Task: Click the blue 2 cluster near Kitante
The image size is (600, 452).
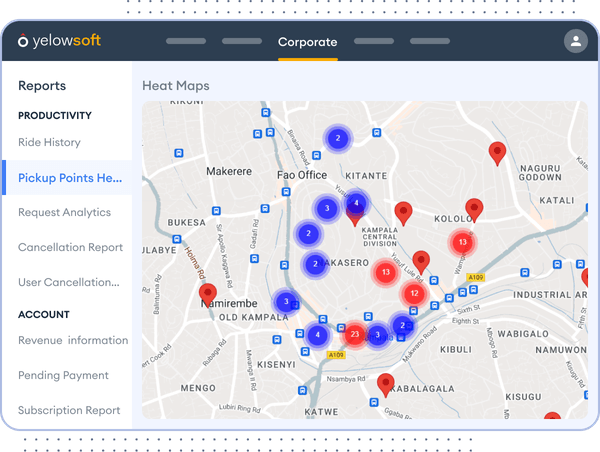Action: (338, 138)
